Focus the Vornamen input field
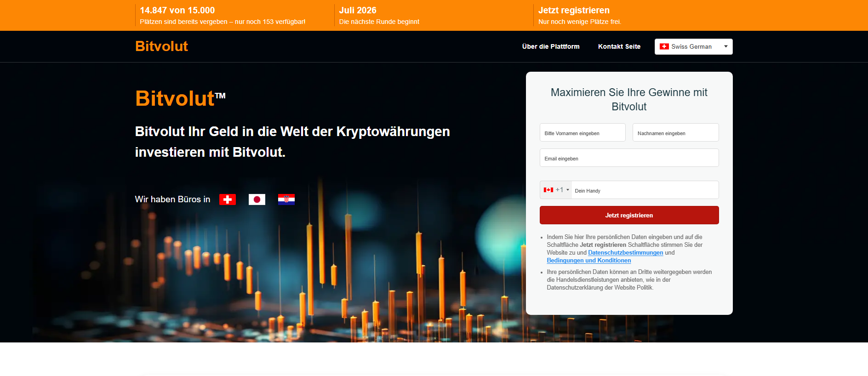Viewport: 868px width, 376px height. (x=582, y=132)
